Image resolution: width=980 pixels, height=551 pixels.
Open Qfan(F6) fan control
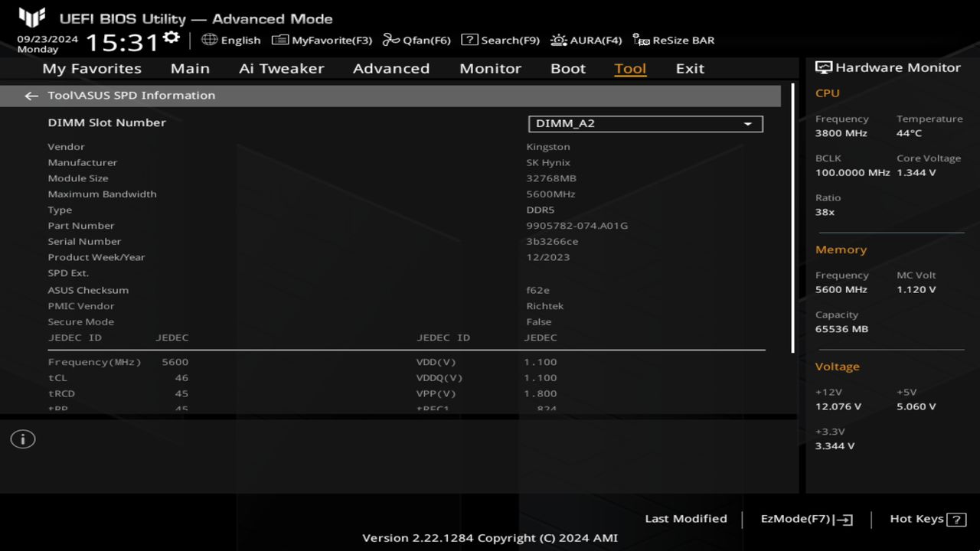416,40
